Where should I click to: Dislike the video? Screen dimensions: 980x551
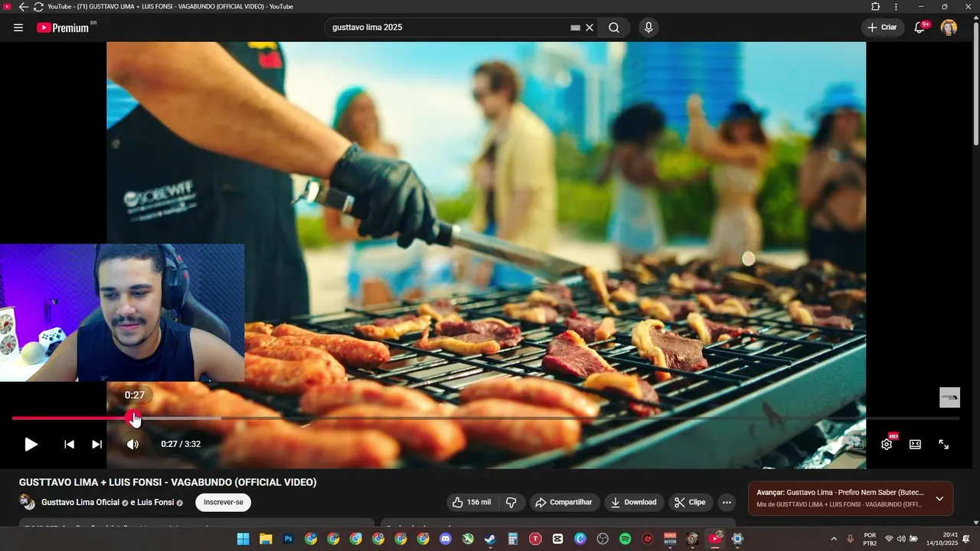point(511,502)
